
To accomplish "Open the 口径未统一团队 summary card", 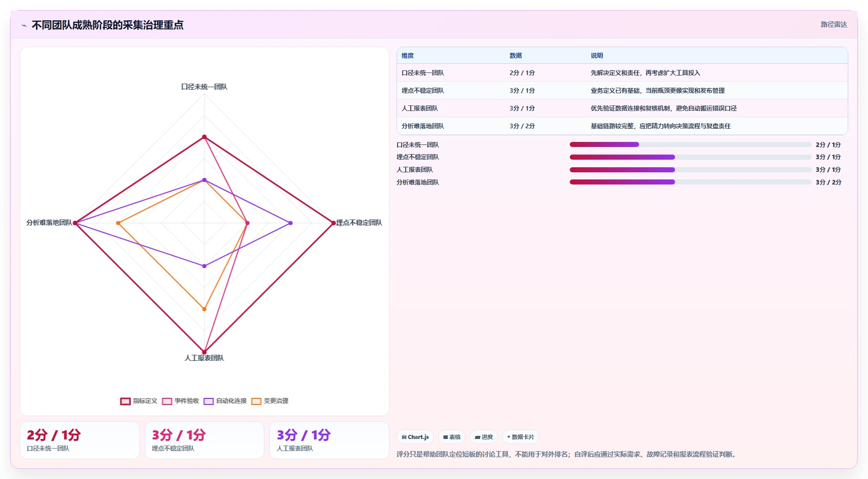I will 80,440.
